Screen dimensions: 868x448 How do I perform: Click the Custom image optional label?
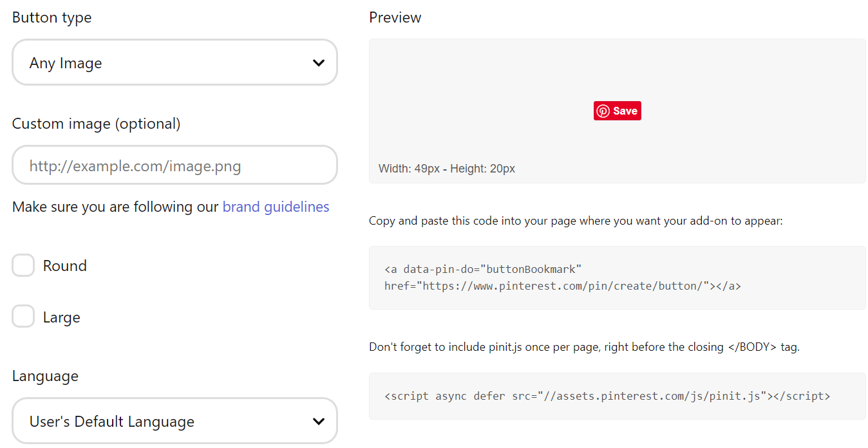coord(96,124)
